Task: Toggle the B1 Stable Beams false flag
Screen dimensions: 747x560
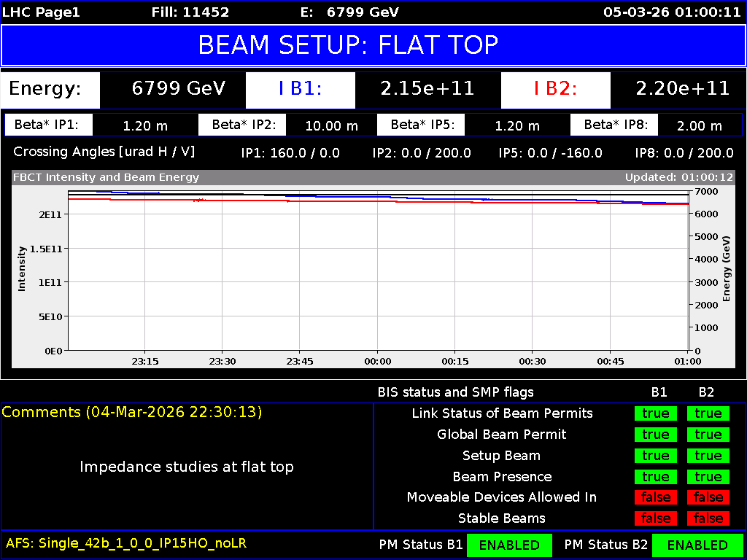Action: pyautogui.click(x=655, y=518)
